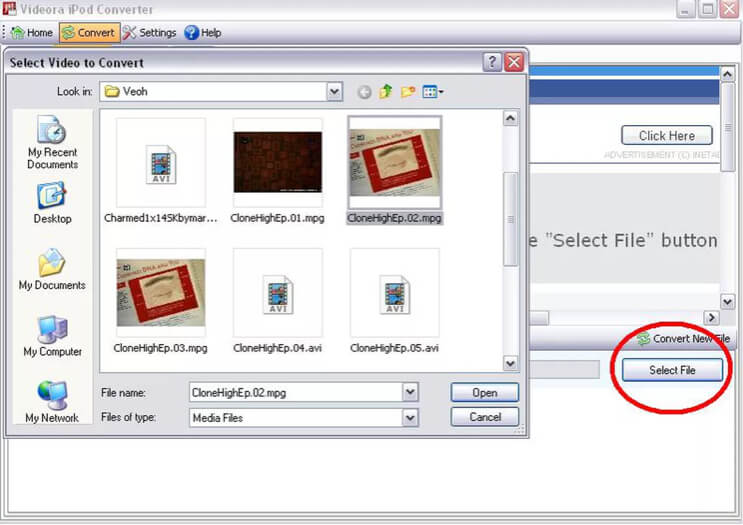Minimize the Videora iPod Converter window
This screenshot has width=743, height=525.
tap(685, 9)
